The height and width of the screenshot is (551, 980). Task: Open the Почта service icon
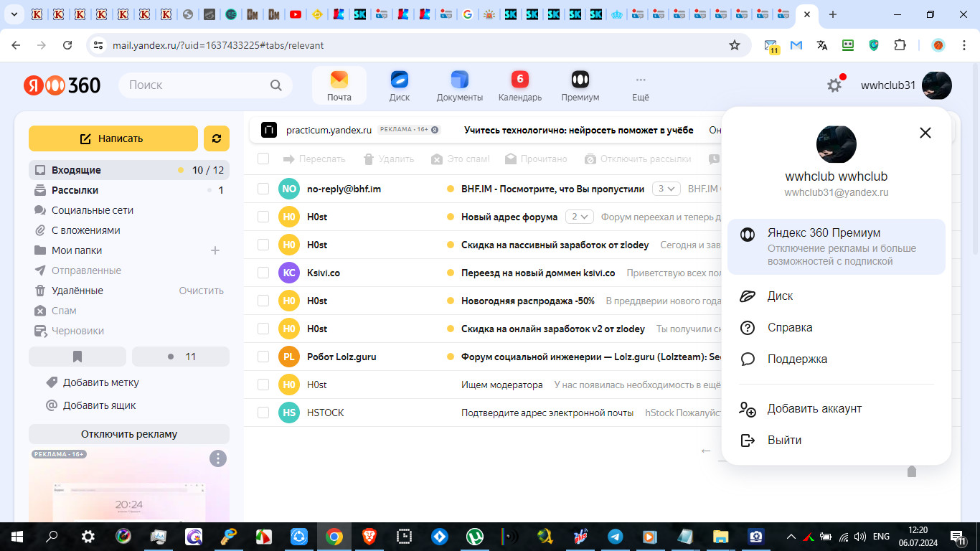tap(339, 85)
